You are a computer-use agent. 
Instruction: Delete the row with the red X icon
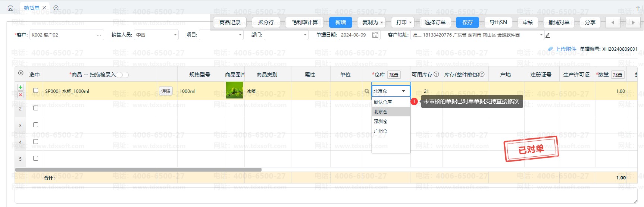point(21,95)
